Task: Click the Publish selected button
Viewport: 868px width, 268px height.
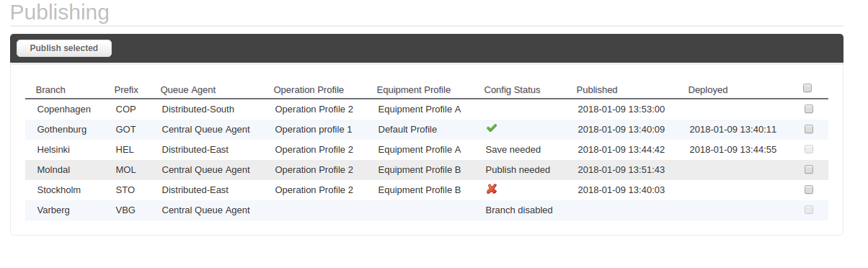Action: (x=64, y=48)
